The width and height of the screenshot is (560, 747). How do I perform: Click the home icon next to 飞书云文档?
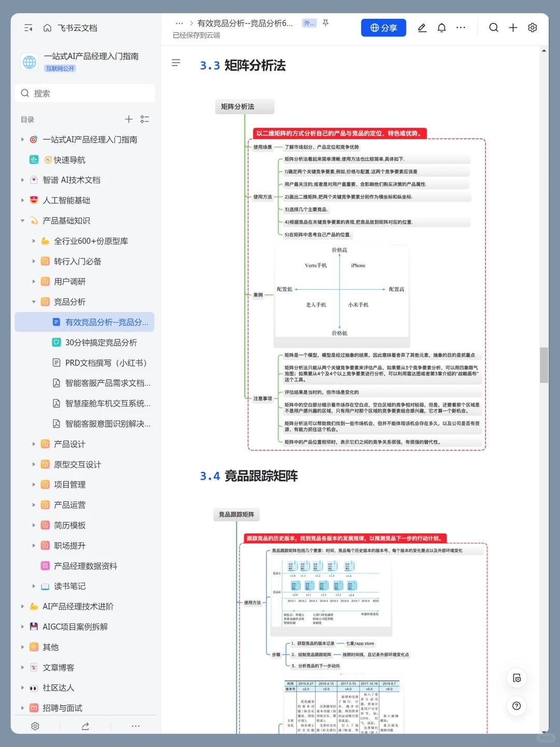pyautogui.click(x=47, y=28)
